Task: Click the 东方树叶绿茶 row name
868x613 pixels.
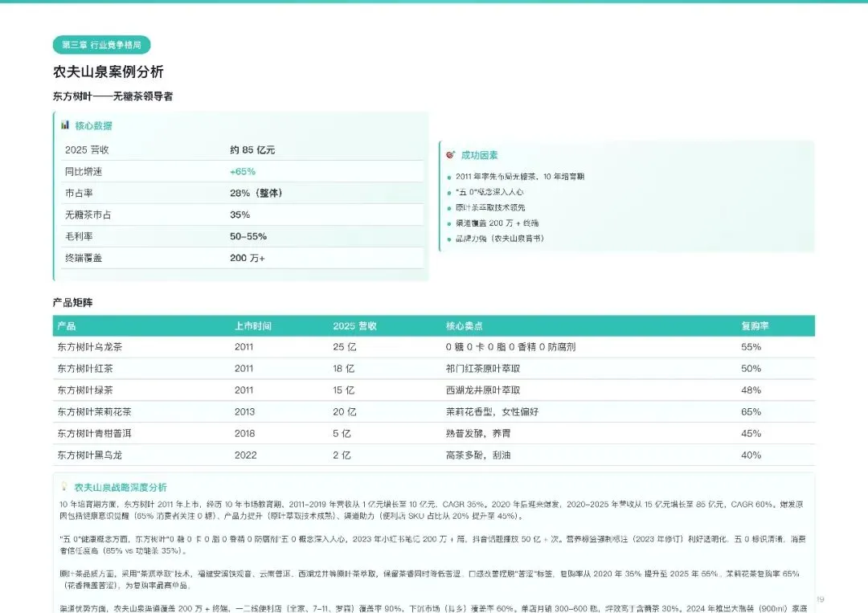Action: 84,390
